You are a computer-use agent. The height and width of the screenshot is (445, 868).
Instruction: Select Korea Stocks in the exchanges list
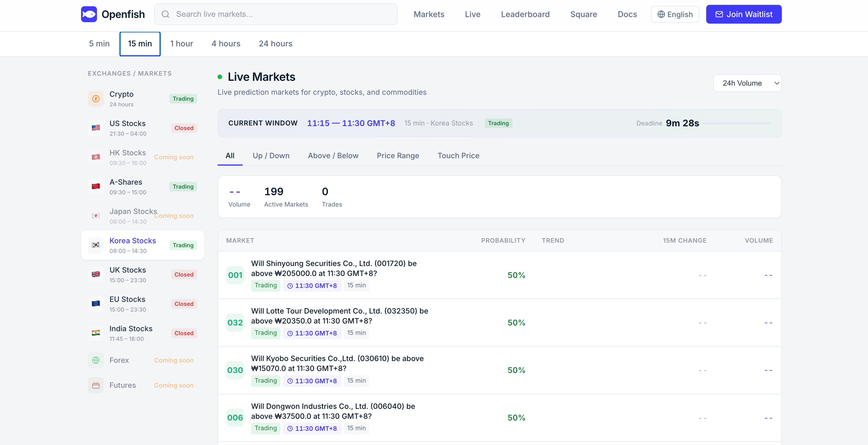tap(142, 246)
